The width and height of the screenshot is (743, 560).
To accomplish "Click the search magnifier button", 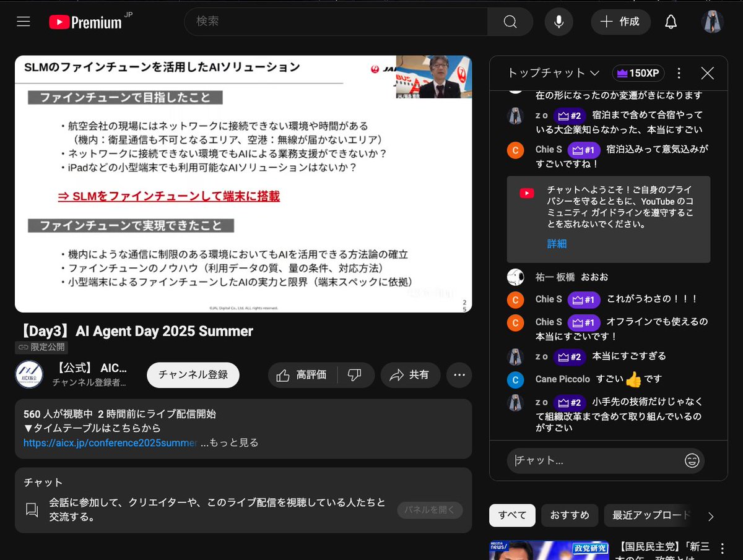I will 510,22.
